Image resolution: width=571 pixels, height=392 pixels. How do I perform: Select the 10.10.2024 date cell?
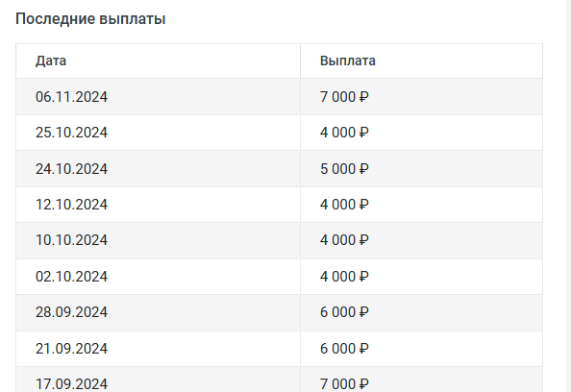click(71, 240)
